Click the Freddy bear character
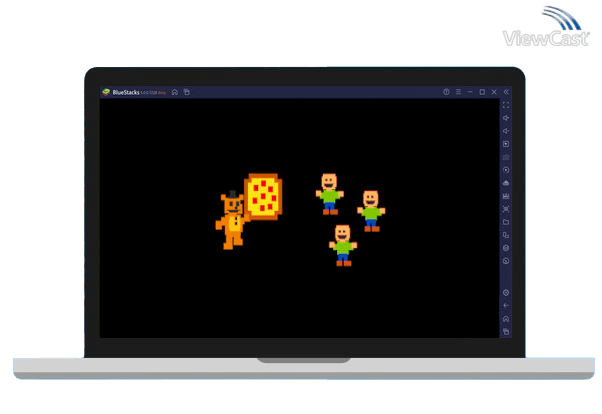 pos(232,220)
